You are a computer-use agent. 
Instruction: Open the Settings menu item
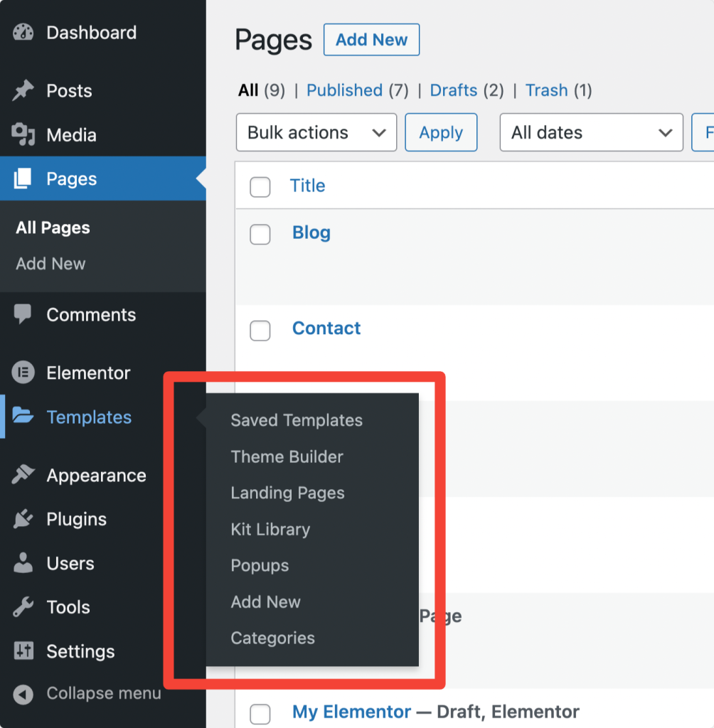[80, 651]
